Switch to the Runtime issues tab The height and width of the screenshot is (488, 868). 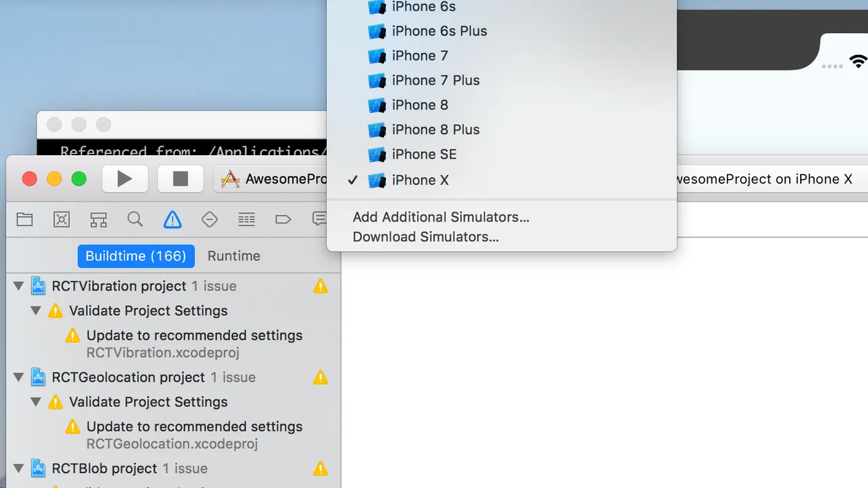pyautogui.click(x=234, y=256)
